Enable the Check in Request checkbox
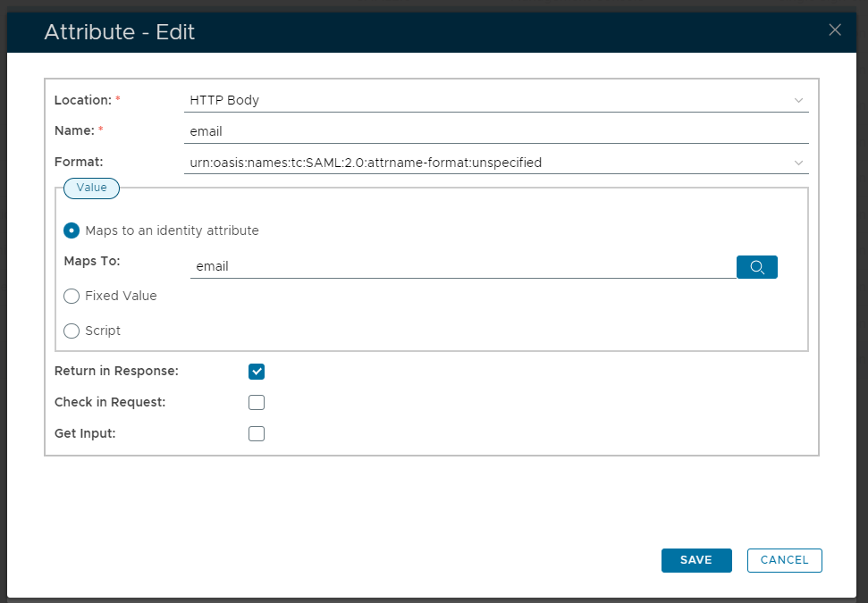Screen dimensions: 868x603 257,402
